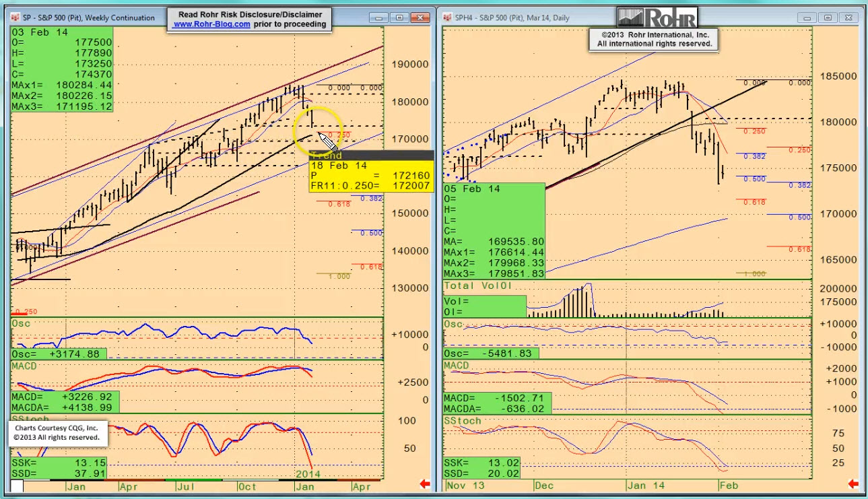Screen dimensions: 868x499
Task: Select the MACD study label in weekly chart
Action: pos(24,366)
